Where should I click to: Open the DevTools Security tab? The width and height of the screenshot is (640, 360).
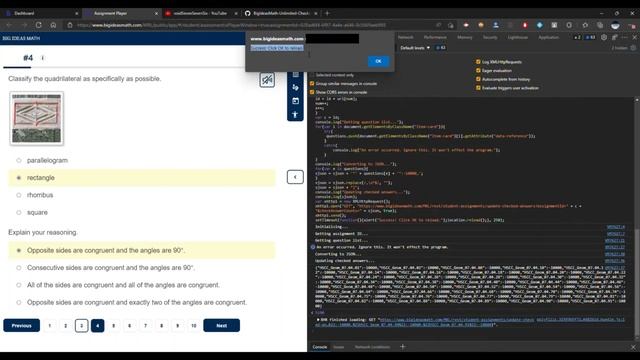tap(490, 37)
